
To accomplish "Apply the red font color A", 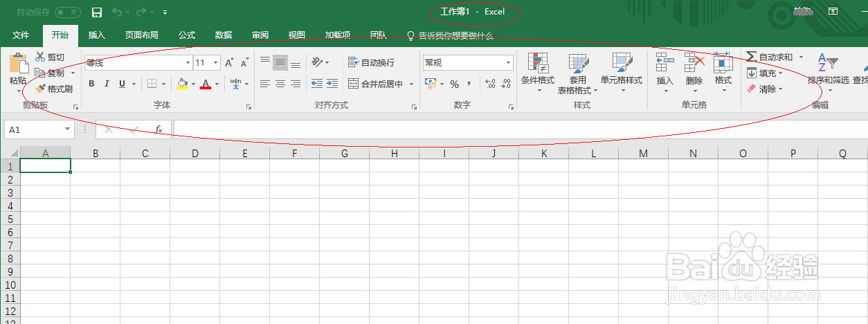I will pyautogui.click(x=205, y=84).
